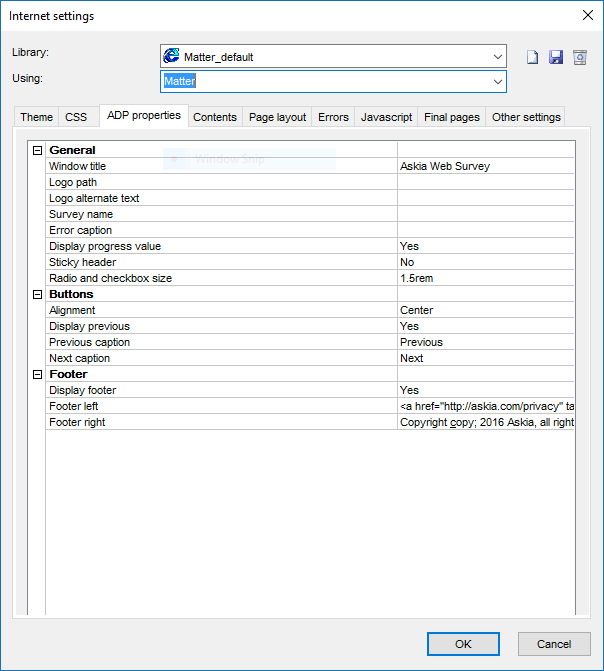Screen dimensions: 604x671
Task: Click the Buttons section header label
Action: coord(71,294)
